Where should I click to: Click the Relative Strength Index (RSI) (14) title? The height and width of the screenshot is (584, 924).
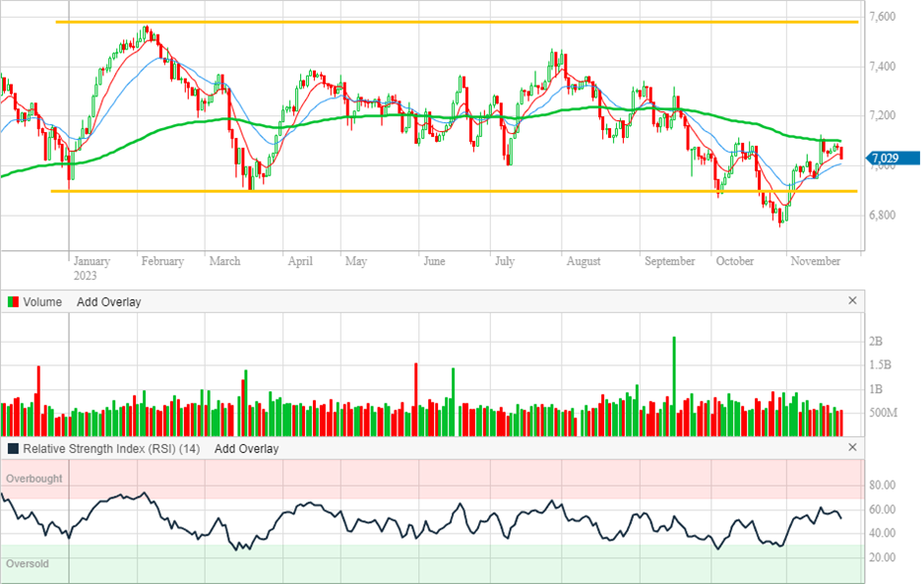(111, 449)
